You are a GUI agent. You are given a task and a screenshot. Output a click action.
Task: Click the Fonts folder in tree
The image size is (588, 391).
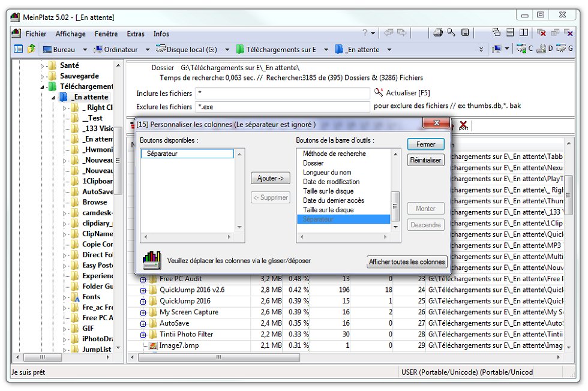[91, 297]
